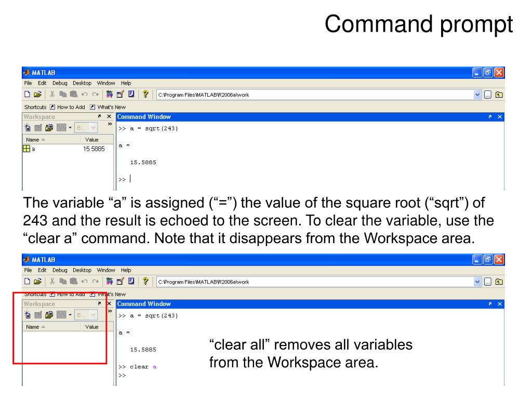Click New M-file icon in upper MATLAB window
Viewport: 532px width, 399px height.
(28, 95)
